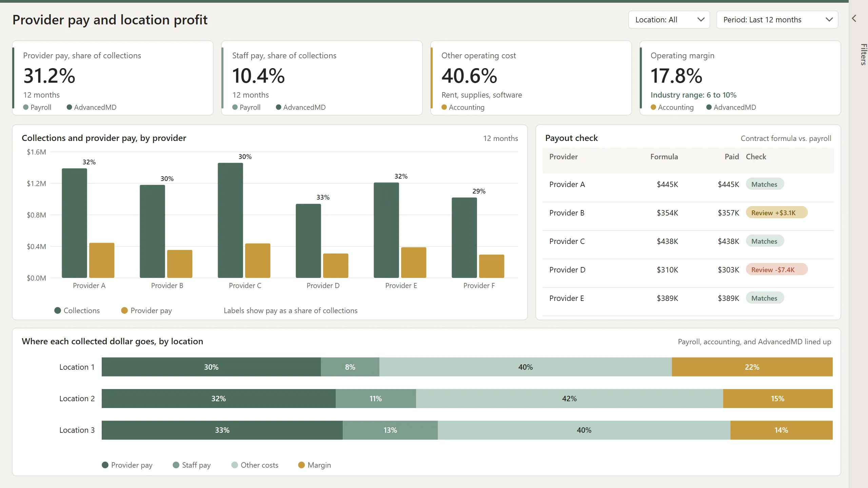This screenshot has width=868, height=488.
Task: Select Provider D provider pay bar
Action: pos(336,266)
